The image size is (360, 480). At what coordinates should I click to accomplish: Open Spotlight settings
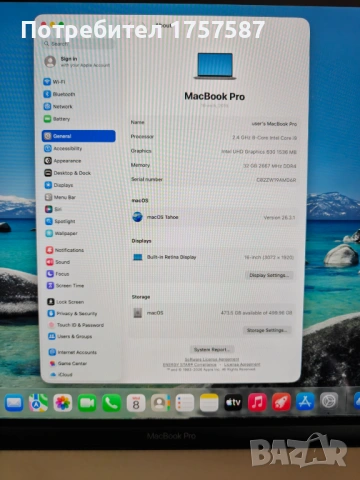coord(60,221)
